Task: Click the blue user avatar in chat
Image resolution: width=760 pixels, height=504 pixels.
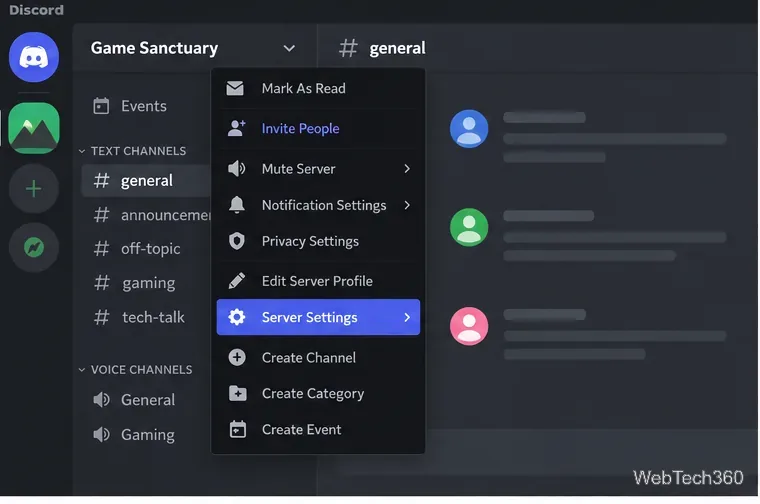Action: 469,128
